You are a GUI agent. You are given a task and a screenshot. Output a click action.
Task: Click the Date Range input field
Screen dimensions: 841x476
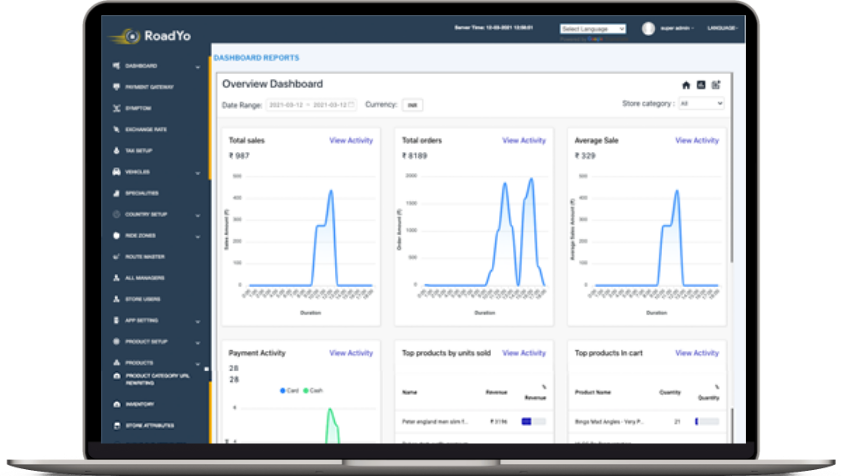[311, 105]
